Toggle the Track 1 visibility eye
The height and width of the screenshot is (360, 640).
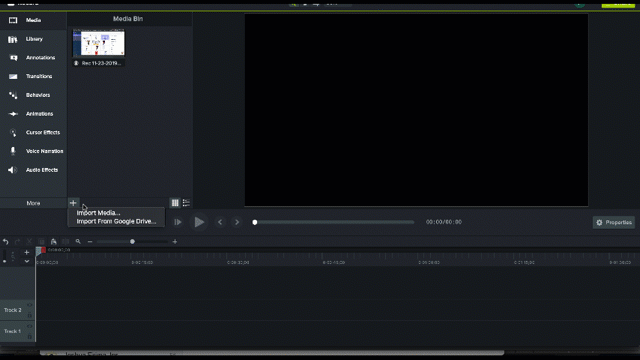(x=29, y=327)
